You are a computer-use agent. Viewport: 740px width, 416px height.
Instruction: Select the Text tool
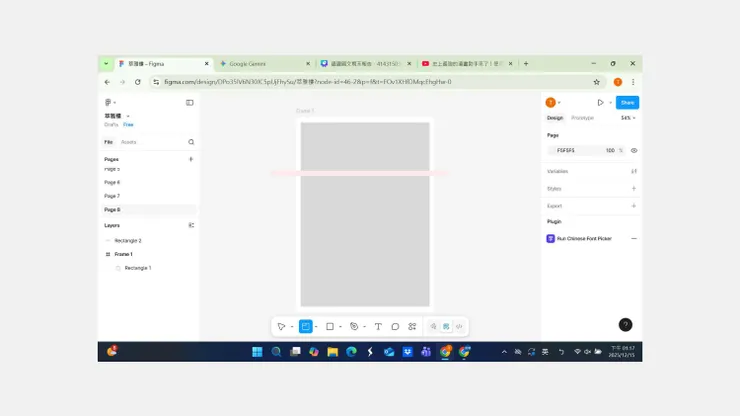click(378, 326)
